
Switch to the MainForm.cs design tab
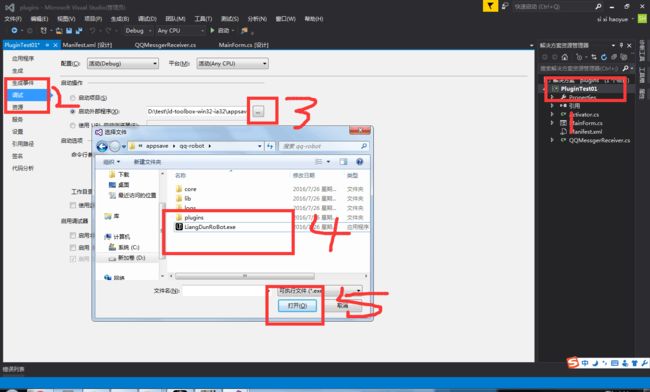point(243,45)
